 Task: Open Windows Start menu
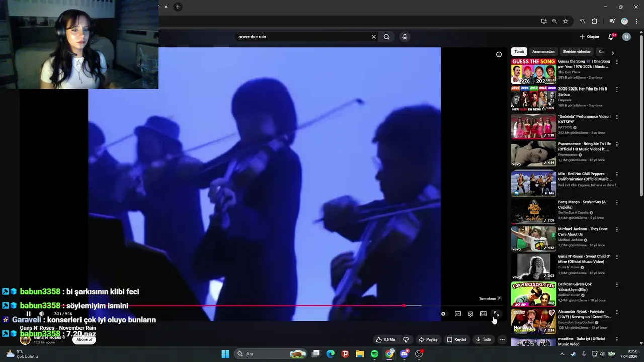[225, 354]
